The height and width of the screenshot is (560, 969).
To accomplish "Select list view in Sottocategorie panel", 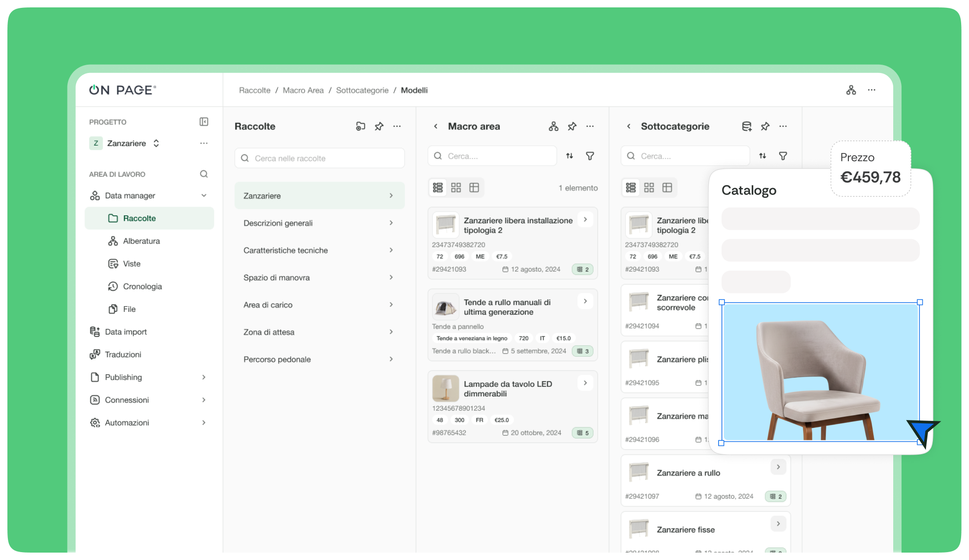I will (x=631, y=188).
